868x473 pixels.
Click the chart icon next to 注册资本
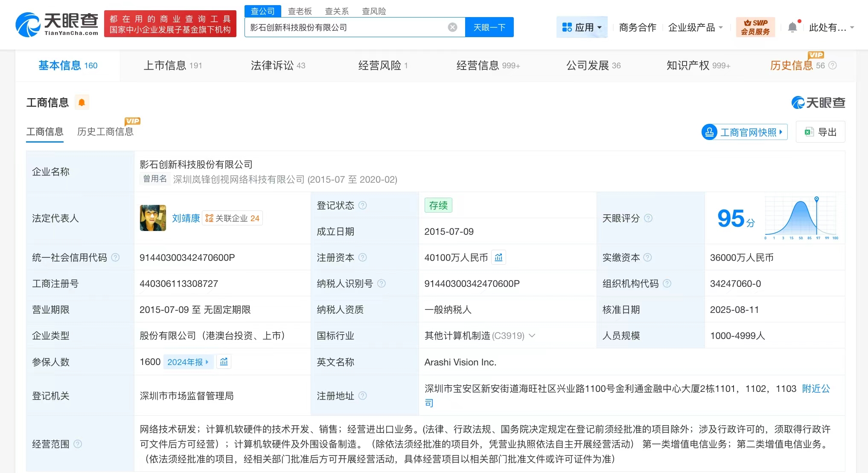click(x=498, y=257)
